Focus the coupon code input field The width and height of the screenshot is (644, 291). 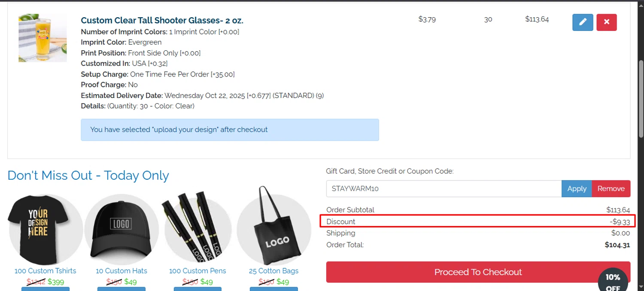coord(444,189)
